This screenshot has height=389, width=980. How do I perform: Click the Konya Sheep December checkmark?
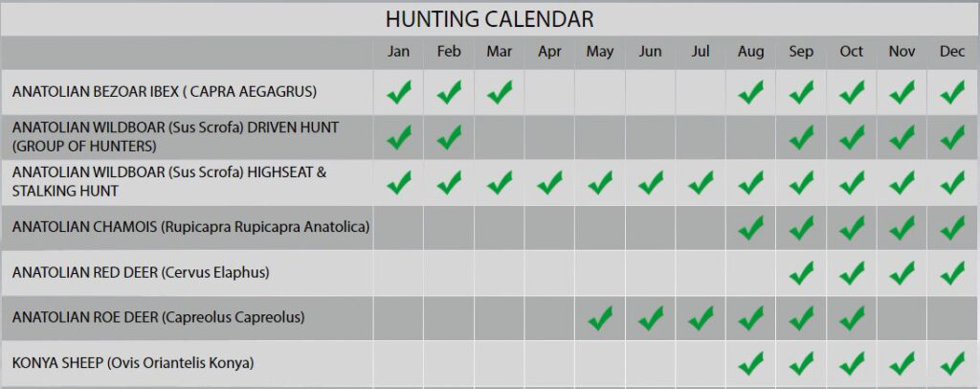[x=952, y=363]
